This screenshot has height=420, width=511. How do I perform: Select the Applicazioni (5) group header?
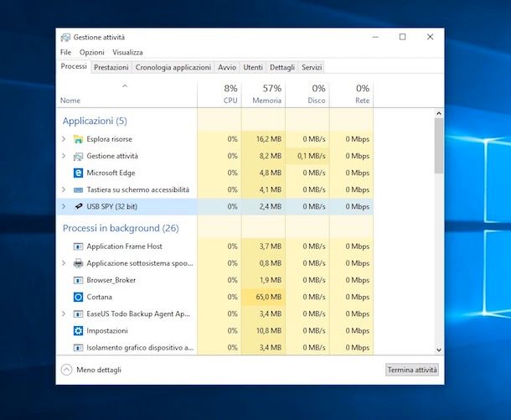point(95,121)
